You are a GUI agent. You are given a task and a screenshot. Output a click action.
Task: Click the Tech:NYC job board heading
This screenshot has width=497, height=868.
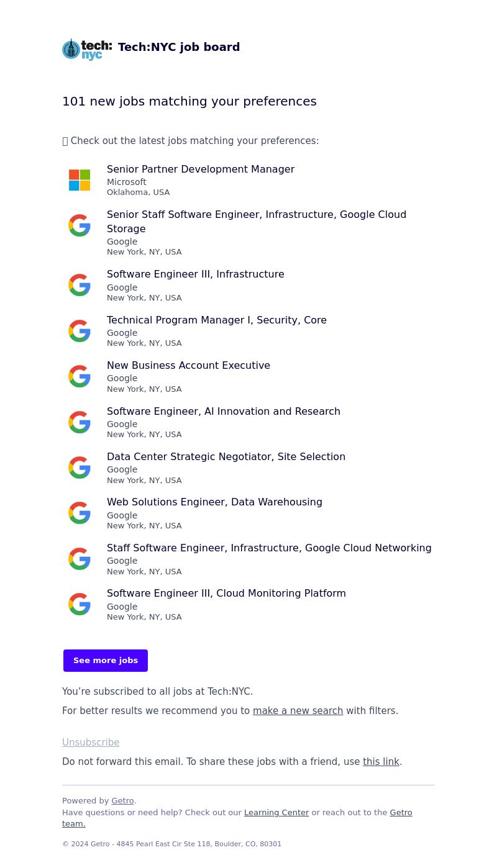point(179,47)
